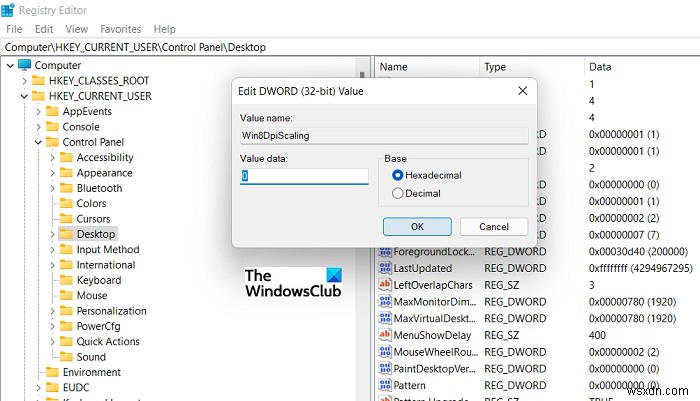700x401 pixels.
Task: Select the PowerCfg key in tree
Action: (99, 326)
